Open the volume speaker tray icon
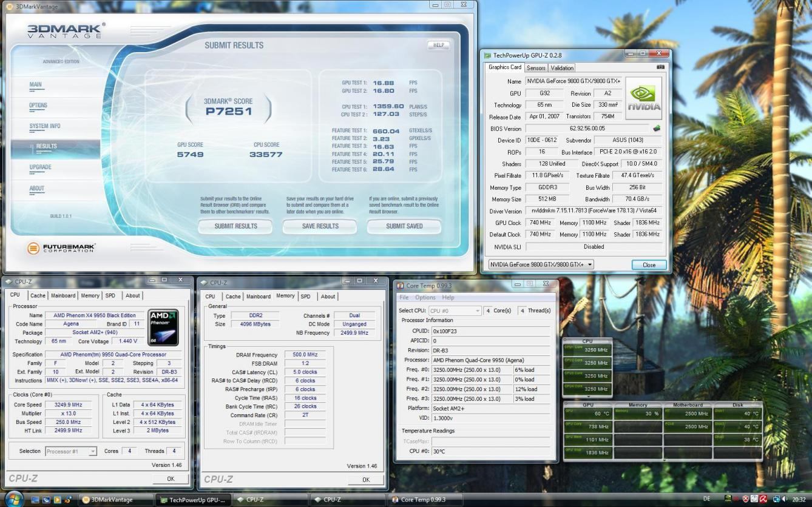 point(785,499)
